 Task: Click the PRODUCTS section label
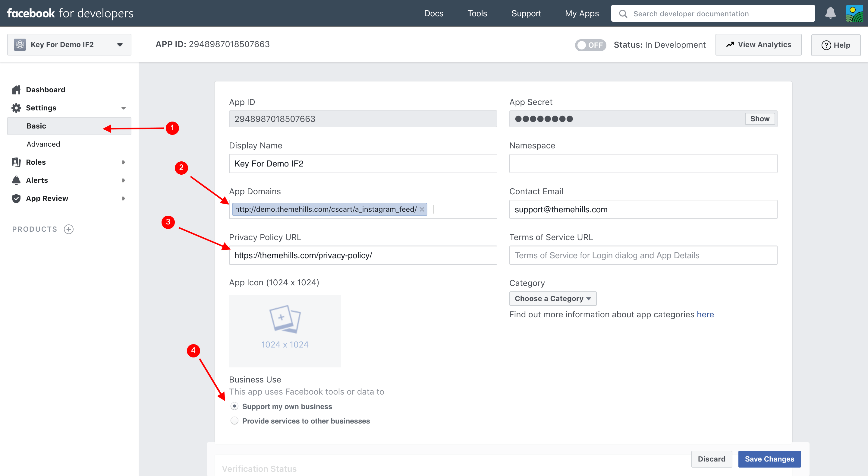pyautogui.click(x=35, y=229)
